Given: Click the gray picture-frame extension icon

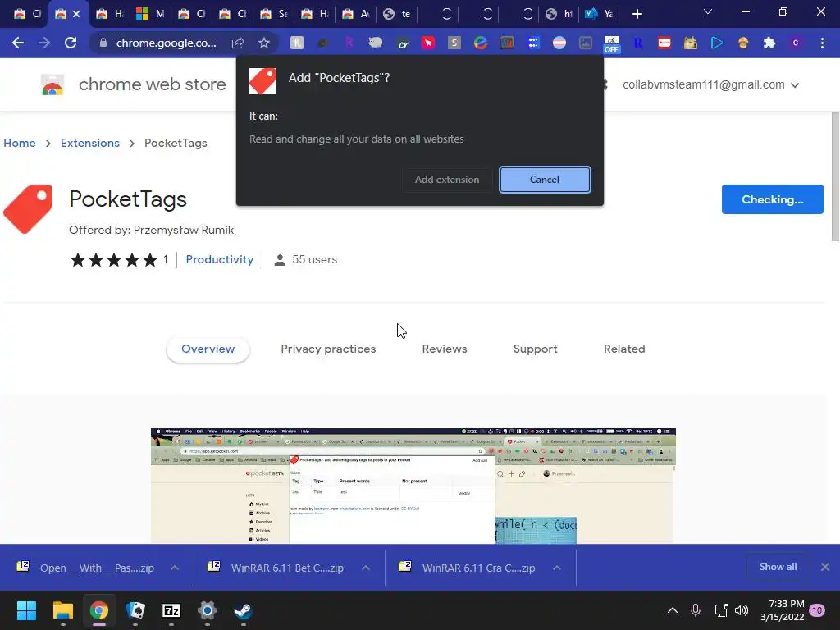Looking at the screenshot, I should [x=586, y=43].
